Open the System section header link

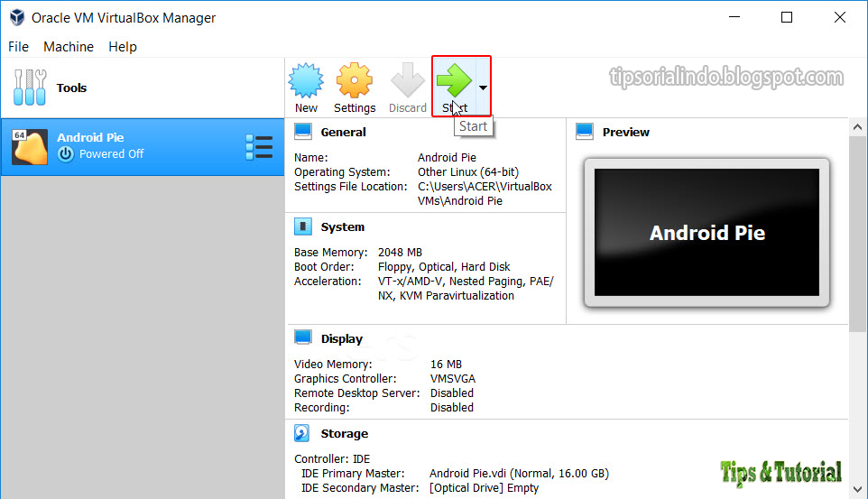pos(343,226)
